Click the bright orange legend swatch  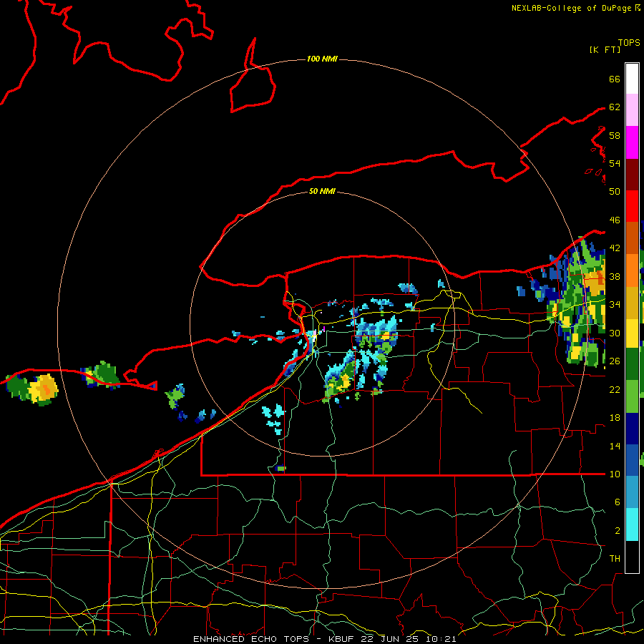(632, 270)
